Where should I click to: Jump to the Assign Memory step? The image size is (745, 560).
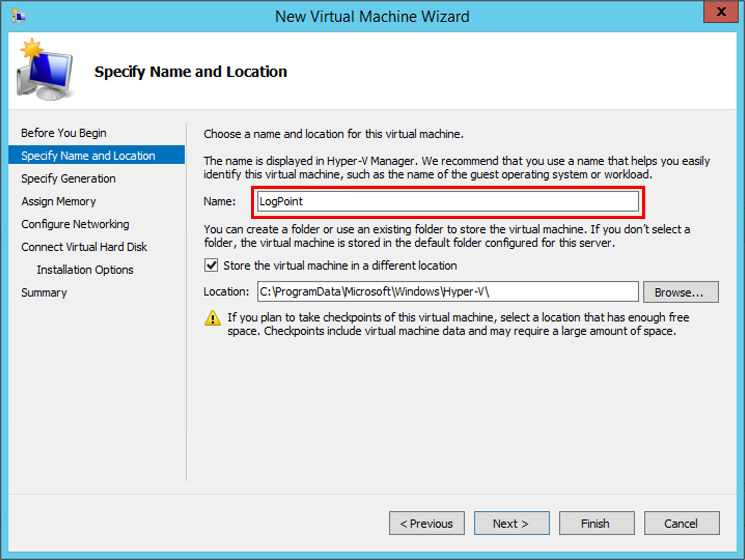[x=58, y=201]
